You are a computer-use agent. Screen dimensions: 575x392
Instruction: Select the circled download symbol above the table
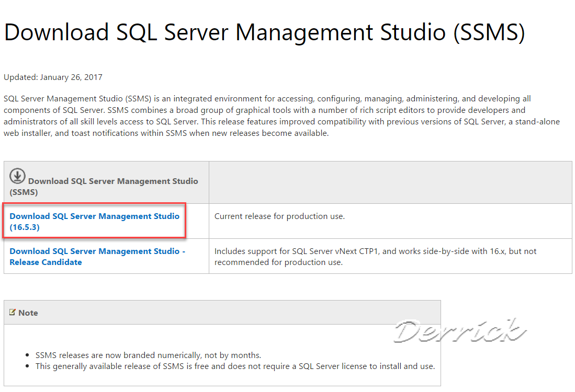(17, 176)
